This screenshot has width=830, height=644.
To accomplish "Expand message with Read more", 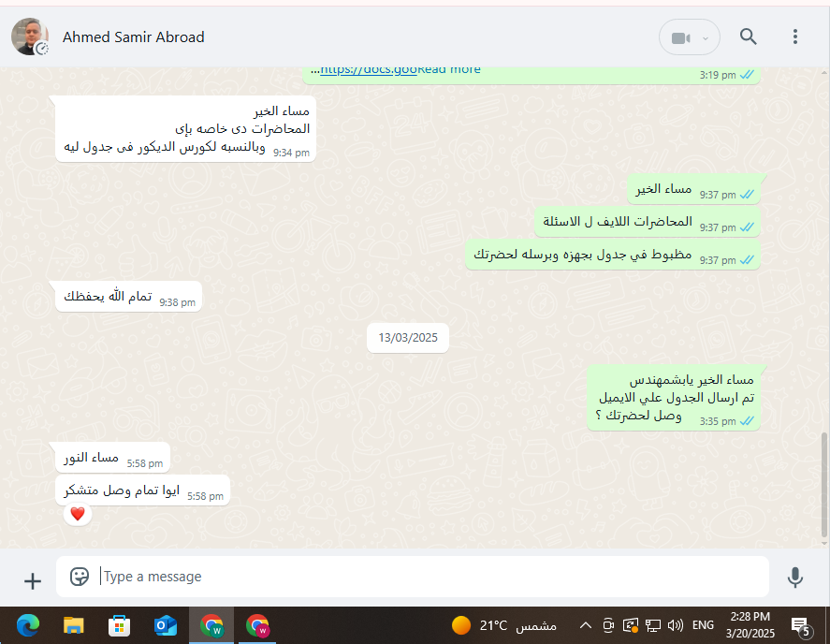I will 449,70.
